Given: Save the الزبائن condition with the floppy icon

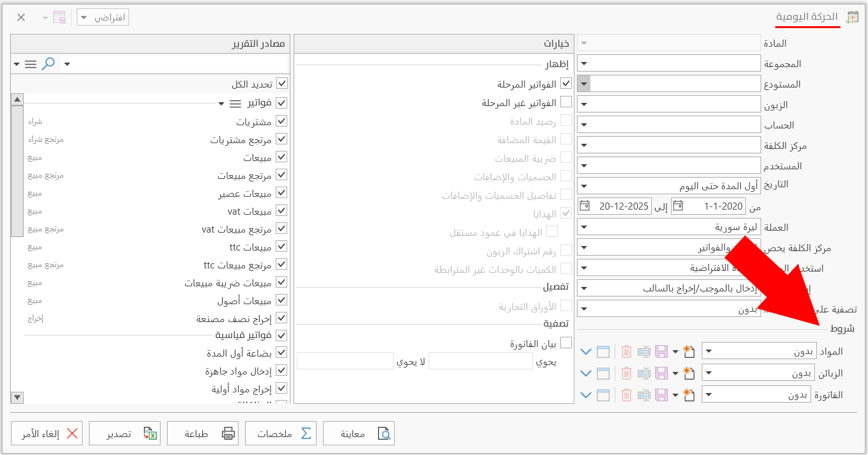Looking at the screenshot, I should [x=661, y=373].
